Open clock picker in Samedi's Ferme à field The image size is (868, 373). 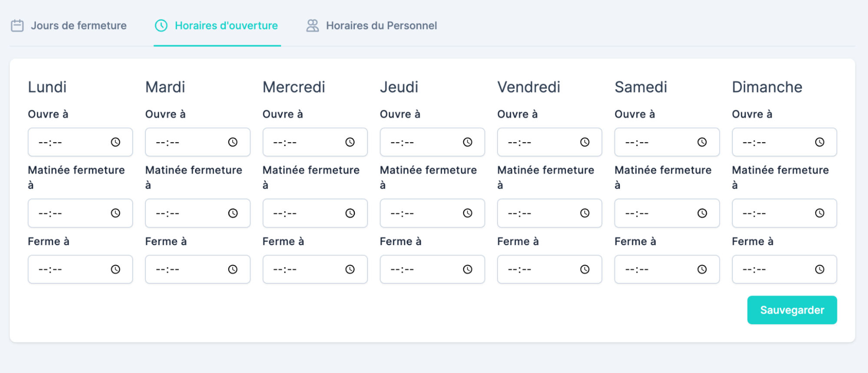coord(702,269)
